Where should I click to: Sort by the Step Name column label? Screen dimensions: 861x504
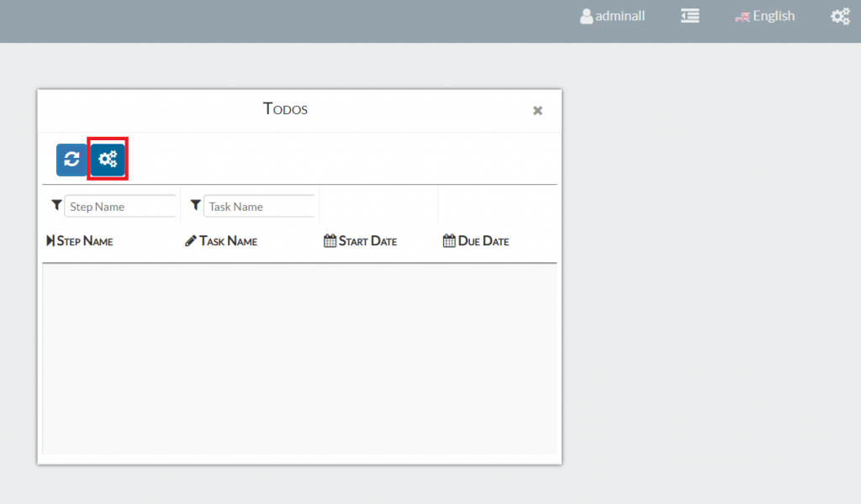tap(85, 241)
